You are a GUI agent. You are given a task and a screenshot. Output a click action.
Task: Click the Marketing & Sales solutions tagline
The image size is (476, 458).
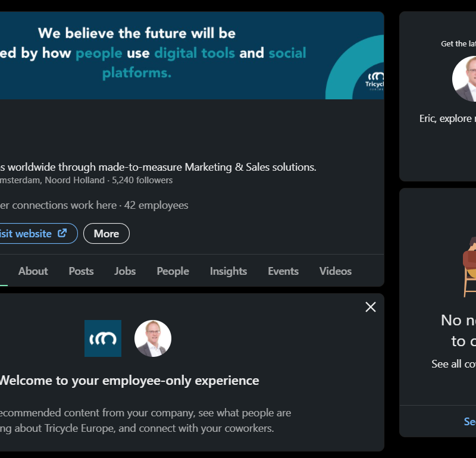[x=158, y=167]
